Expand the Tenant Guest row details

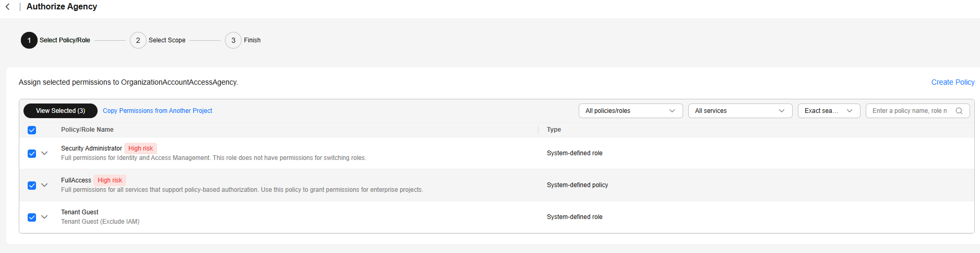click(x=44, y=217)
